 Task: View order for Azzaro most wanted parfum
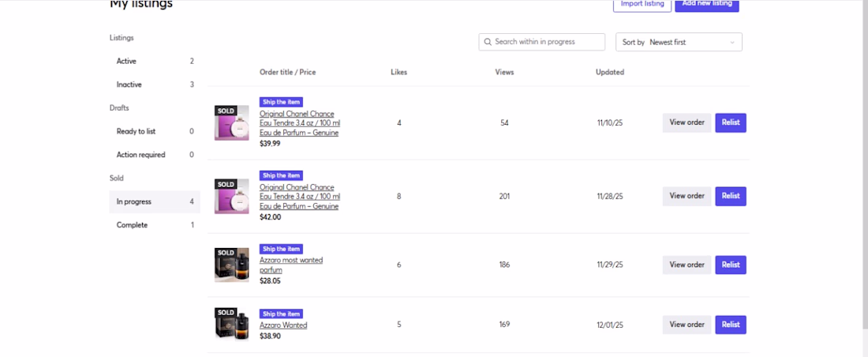687,265
